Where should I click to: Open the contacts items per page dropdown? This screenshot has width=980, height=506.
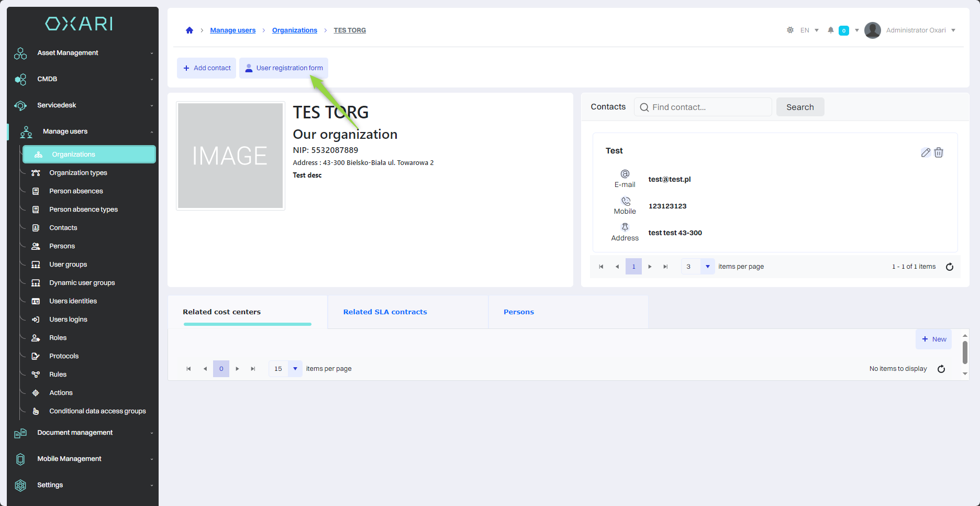click(707, 267)
